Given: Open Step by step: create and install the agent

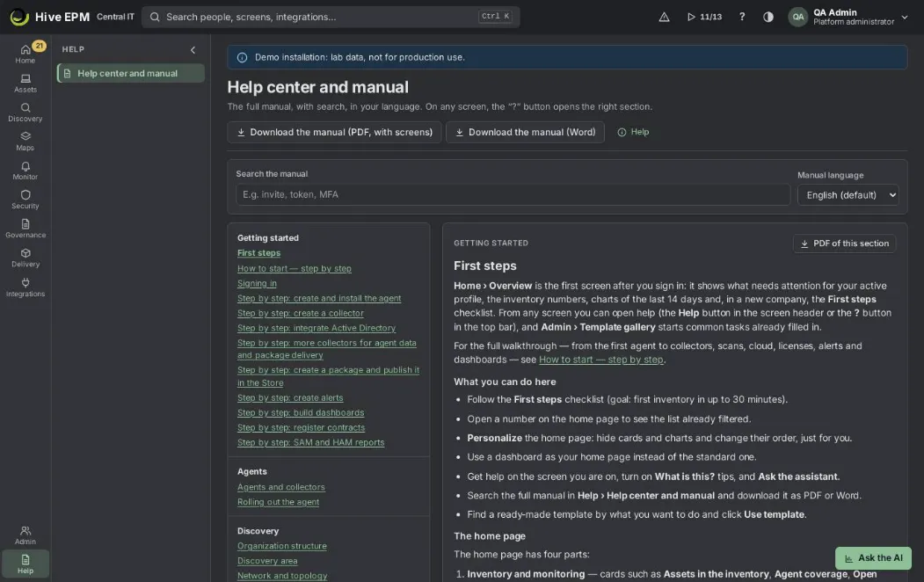Looking at the screenshot, I should click(319, 298).
